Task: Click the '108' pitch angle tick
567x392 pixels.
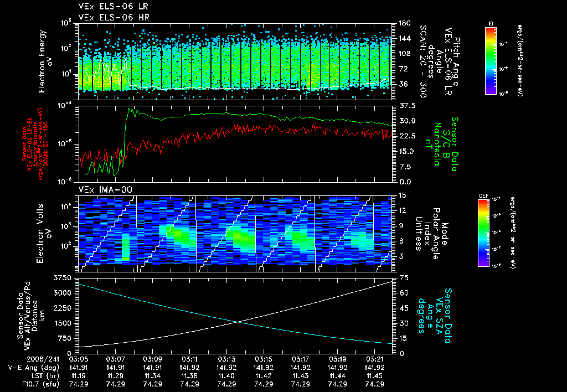Action: point(404,54)
